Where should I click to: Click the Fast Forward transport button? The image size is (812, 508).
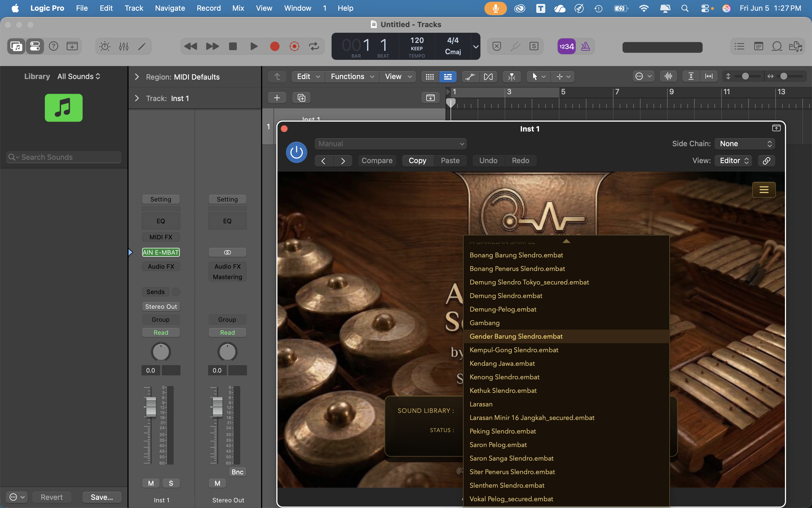212,46
